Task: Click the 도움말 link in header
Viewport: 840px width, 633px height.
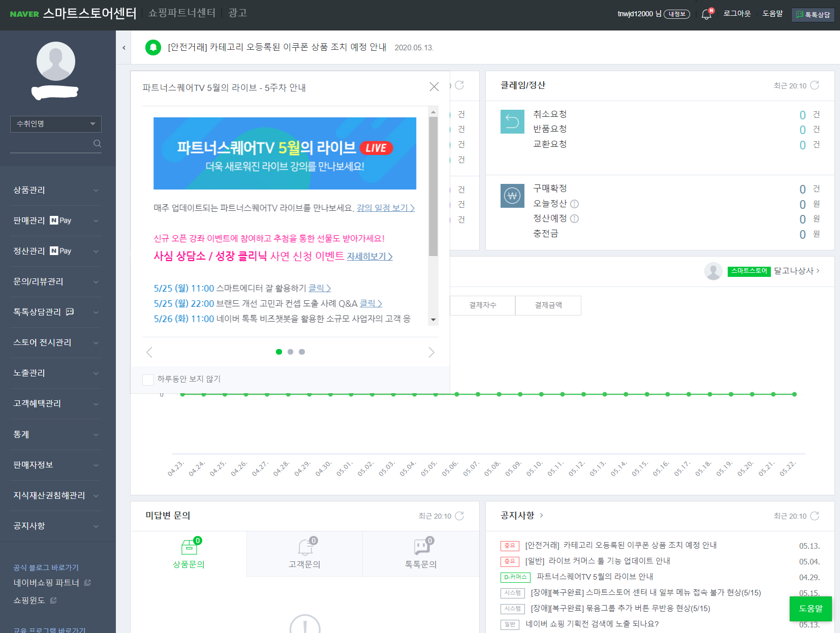Action: click(x=772, y=14)
